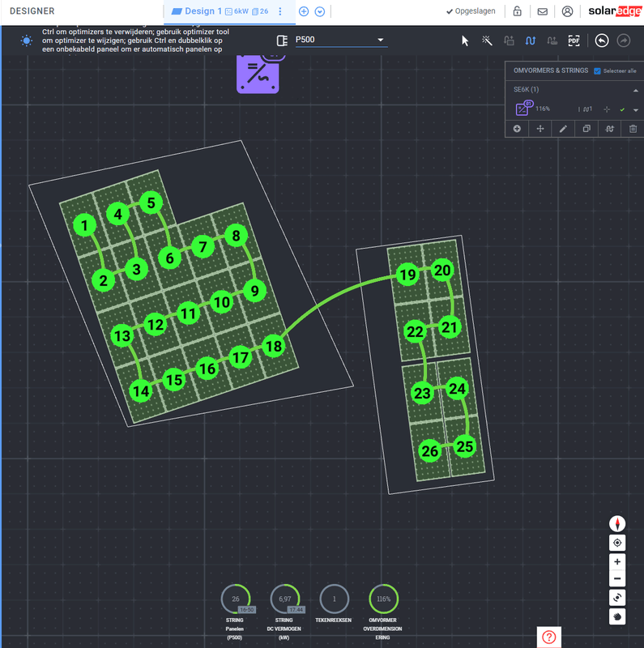
Task: Expand the 116% inverter row arrow
Action: click(635, 110)
